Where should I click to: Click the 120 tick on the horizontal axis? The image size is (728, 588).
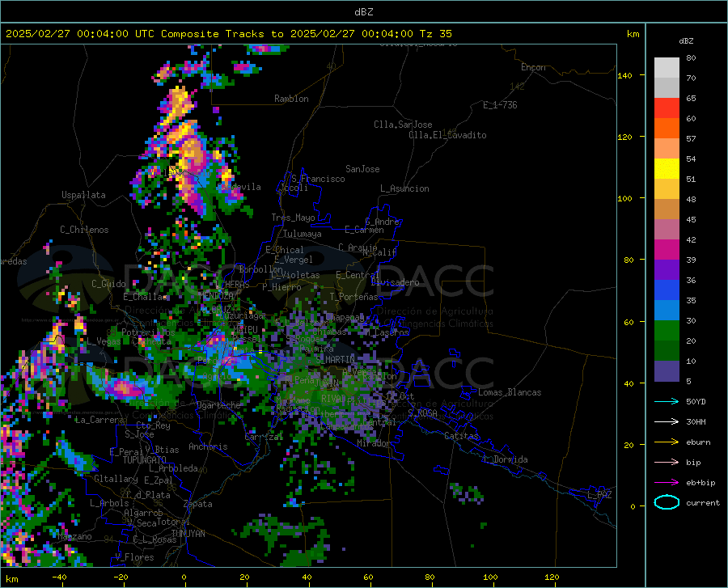point(552,577)
